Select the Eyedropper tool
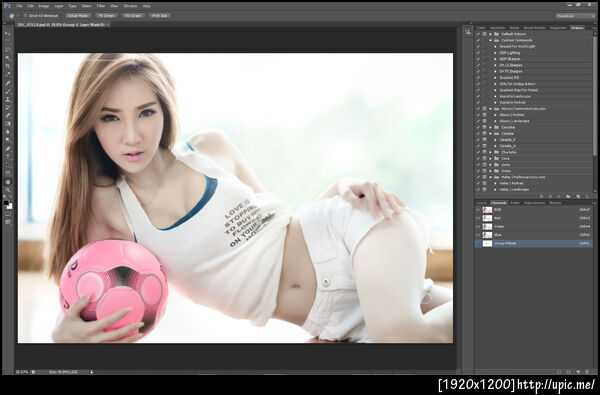 pos(8,75)
